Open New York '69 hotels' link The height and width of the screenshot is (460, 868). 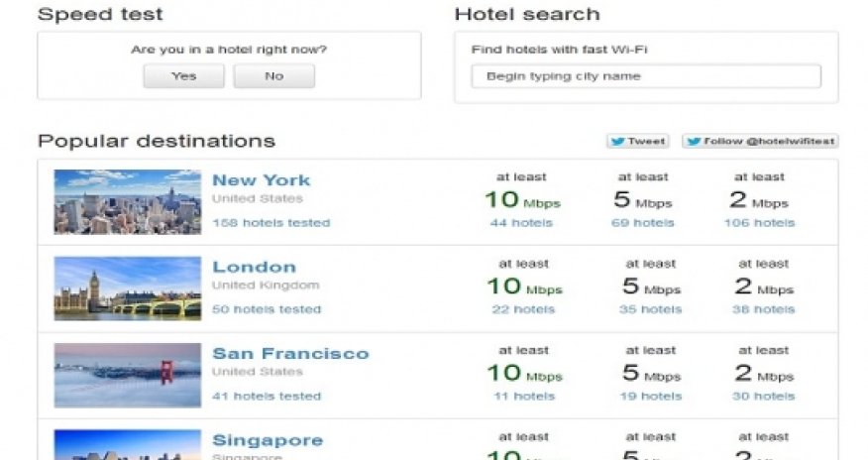click(x=643, y=223)
